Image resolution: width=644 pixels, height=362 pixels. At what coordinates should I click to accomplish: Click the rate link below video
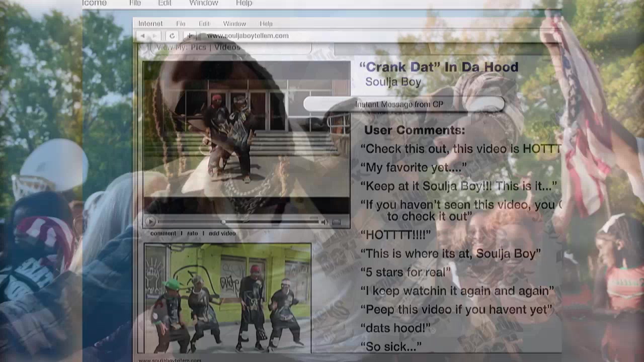point(192,233)
